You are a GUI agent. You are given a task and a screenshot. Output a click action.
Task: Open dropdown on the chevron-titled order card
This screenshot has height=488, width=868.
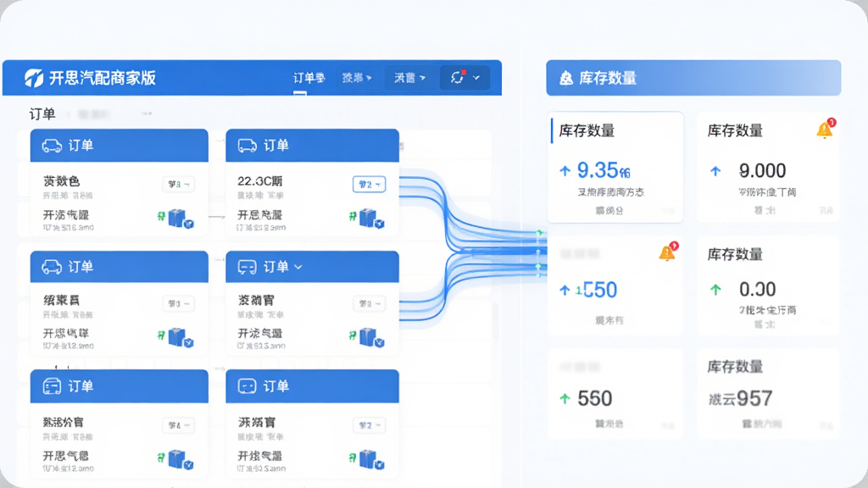click(x=370, y=303)
